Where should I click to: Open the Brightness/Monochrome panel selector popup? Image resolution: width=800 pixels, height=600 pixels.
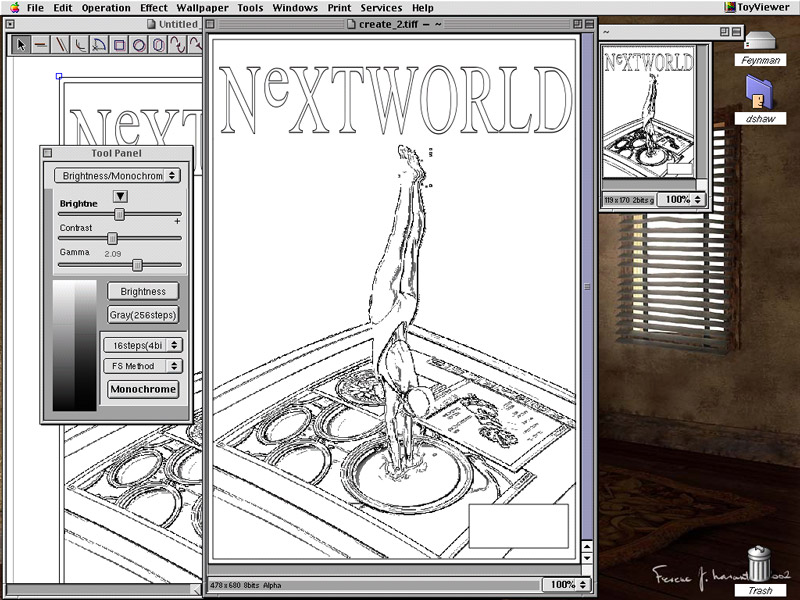pos(117,176)
